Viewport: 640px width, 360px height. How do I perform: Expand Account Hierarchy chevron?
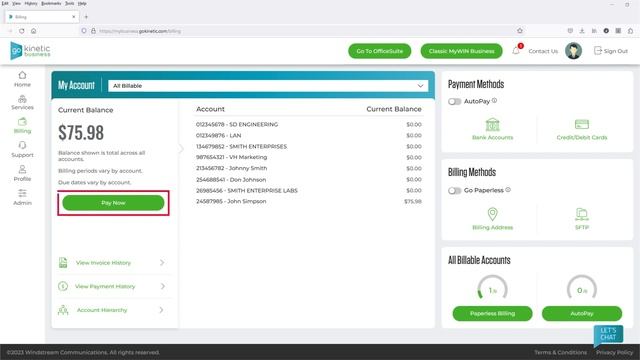pyautogui.click(x=162, y=310)
